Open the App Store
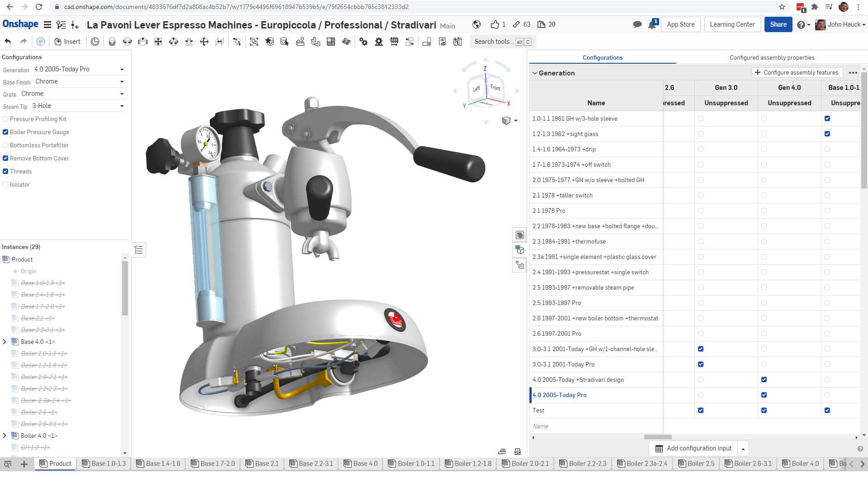The height and width of the screenshot is (488, 868). (x=680, y=24)
